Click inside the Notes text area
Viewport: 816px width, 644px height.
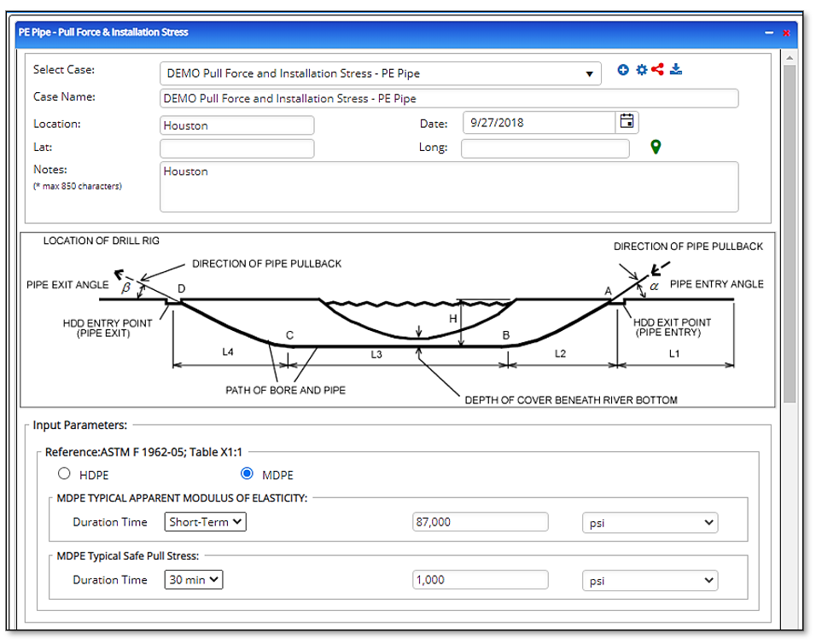coord(448,186)
